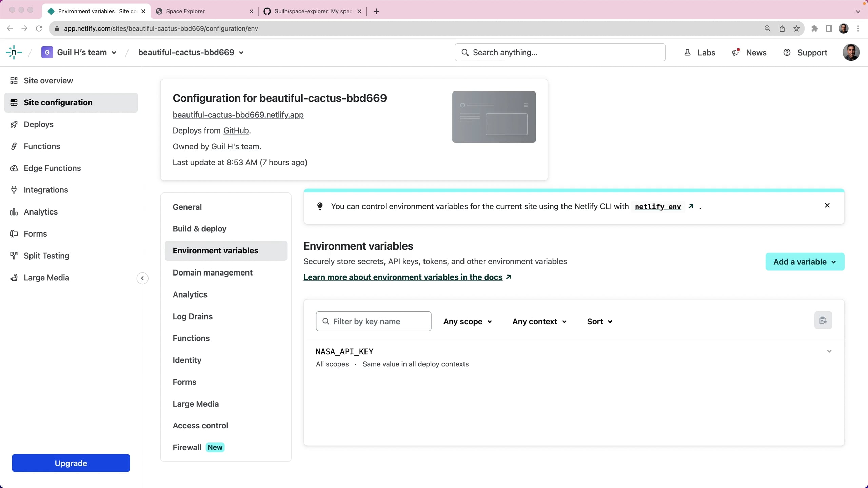
Task: Switch to Guilh/space-explorer GitHub tab
Action: 312,11
